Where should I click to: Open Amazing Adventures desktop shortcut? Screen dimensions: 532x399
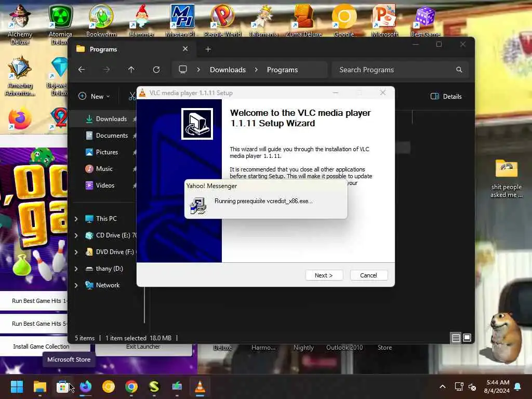pyautogui.click(x=20, y=76)
